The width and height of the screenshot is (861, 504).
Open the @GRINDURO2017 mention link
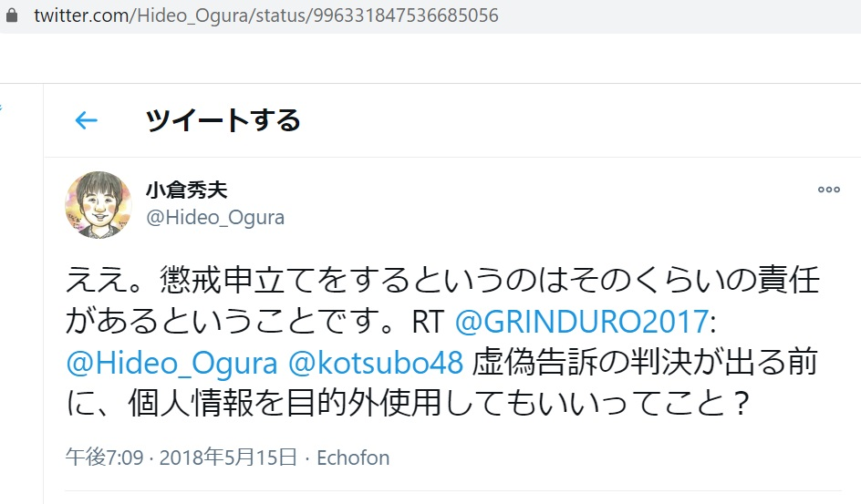tap(582, 322)
